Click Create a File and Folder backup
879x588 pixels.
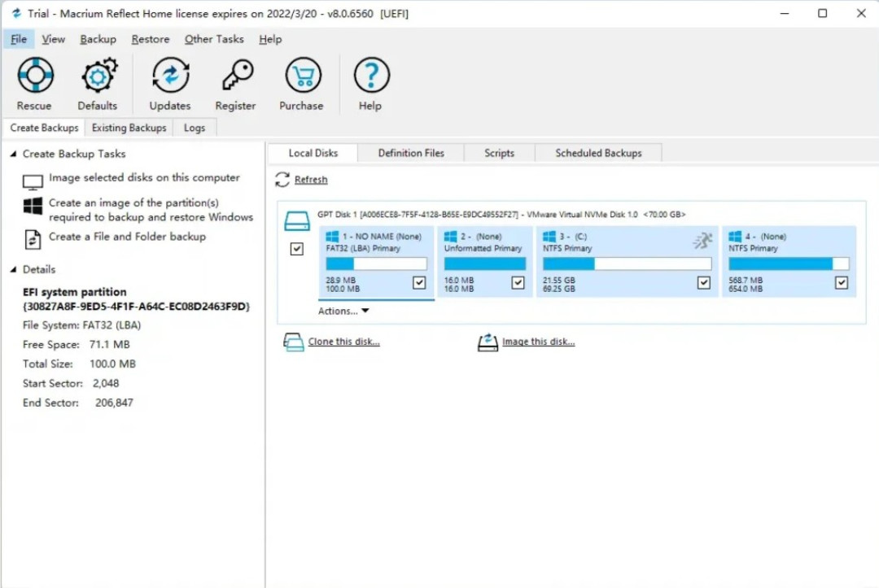pyautogui.click(x=127, y=237)
